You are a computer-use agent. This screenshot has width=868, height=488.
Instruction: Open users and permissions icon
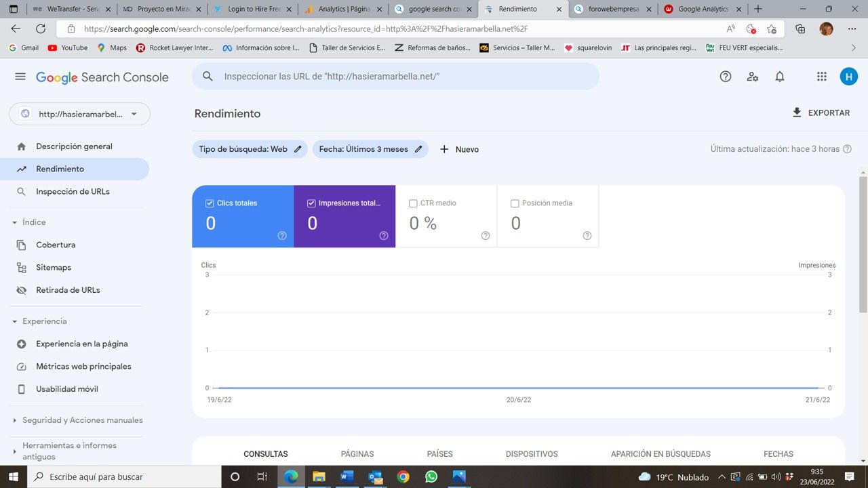click(x=753, y=77)
